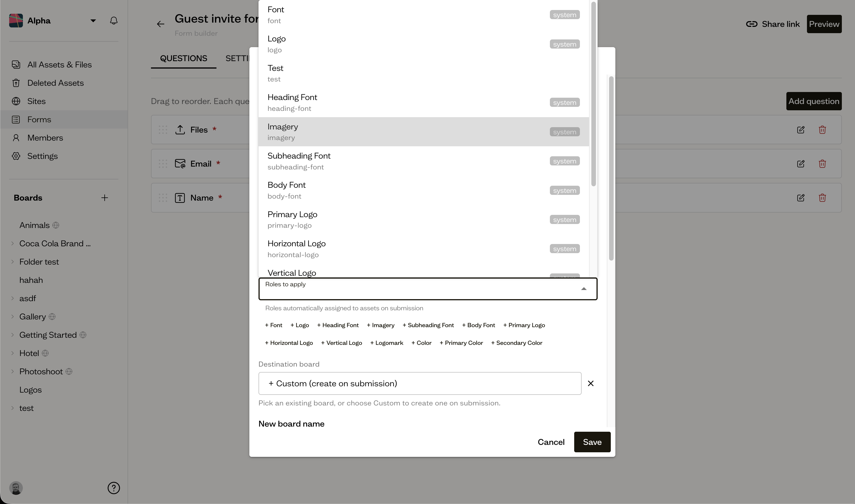Edit the Email question
The image size is (855, 504).
[x=801, y=164]
